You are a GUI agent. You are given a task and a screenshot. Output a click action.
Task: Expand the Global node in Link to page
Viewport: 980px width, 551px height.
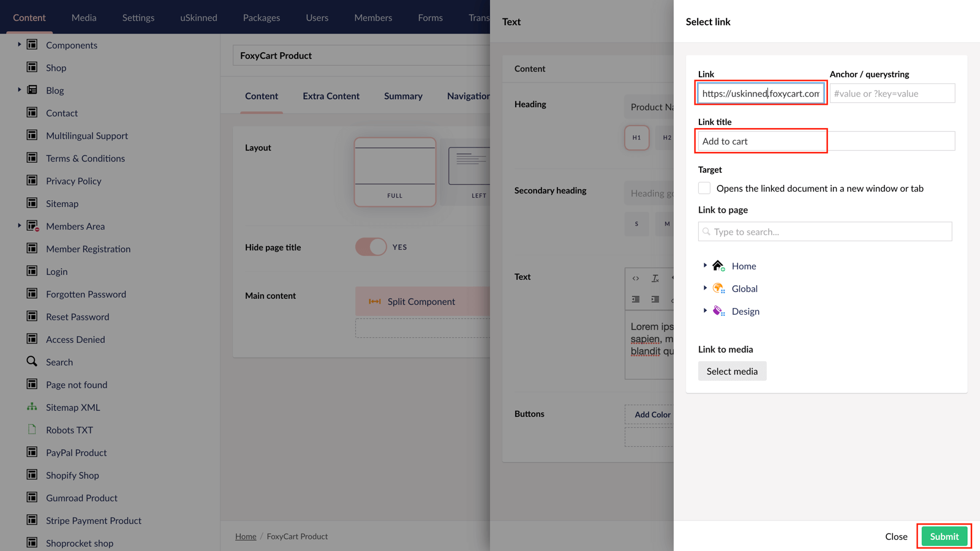[704, 288]
